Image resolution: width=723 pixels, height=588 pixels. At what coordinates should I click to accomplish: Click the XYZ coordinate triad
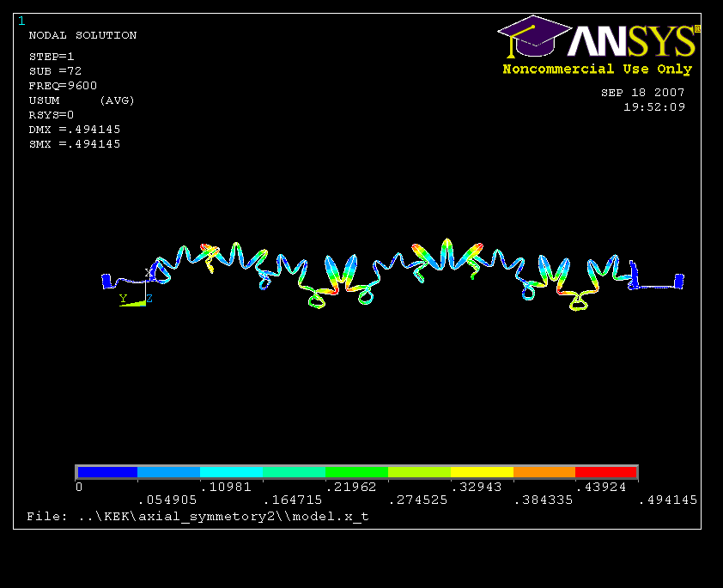(x=134, y=288)
